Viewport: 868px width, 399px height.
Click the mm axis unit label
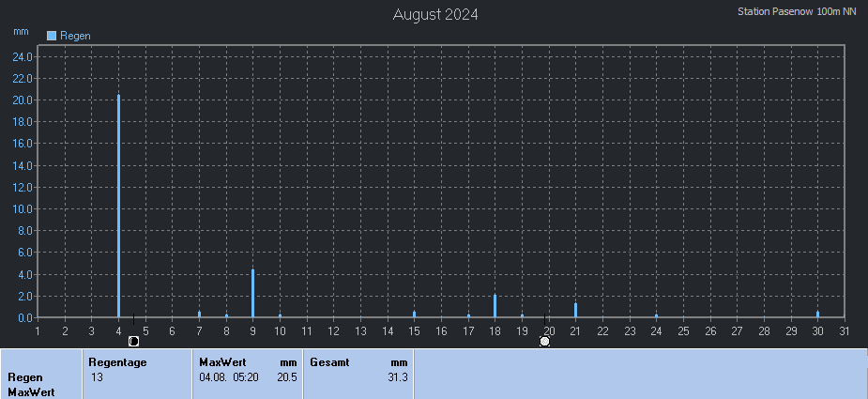coord(21,32)
